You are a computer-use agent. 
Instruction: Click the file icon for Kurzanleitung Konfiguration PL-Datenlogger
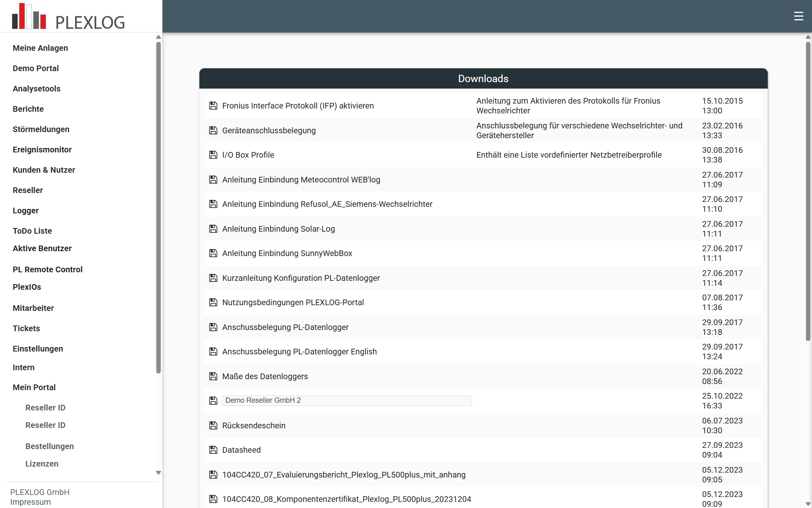pyautogui.click(x=213, y=278)
